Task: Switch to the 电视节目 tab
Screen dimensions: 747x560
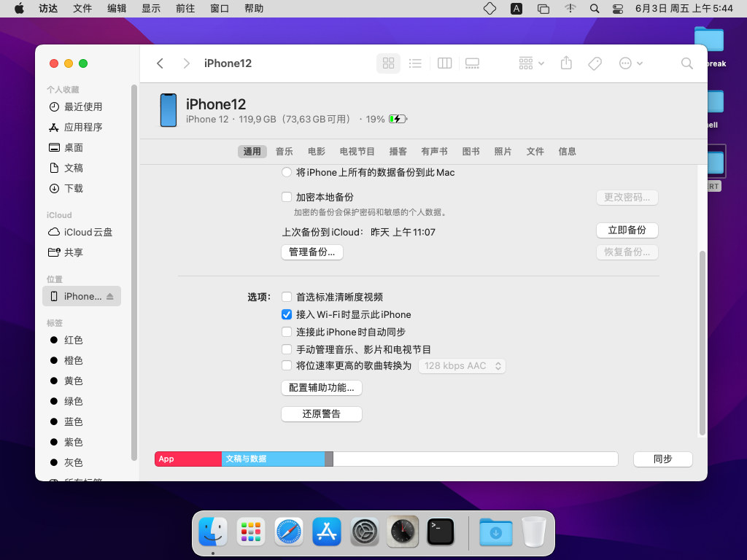Action: (357, 152)
